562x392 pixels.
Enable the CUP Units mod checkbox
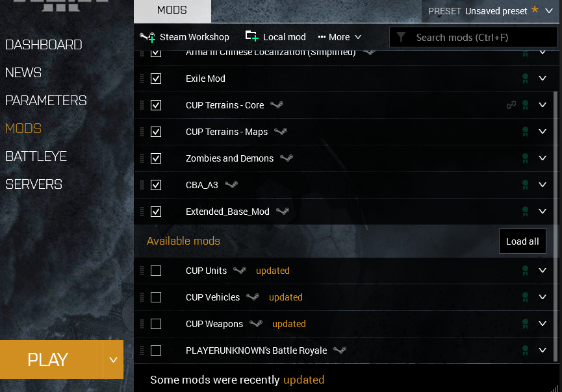click(156, 271)
